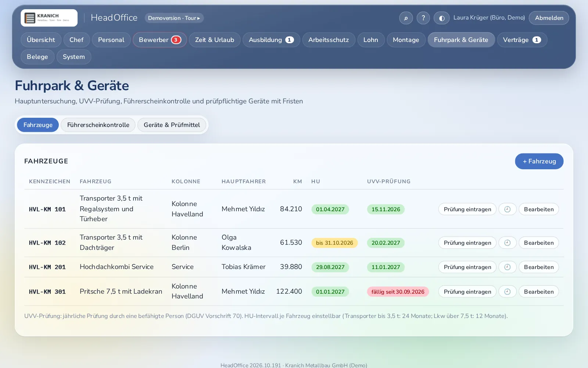Click user name Laura Krüger (Büro, Demo)
This screenshot has width=588, height=368.
click(489, 18)
